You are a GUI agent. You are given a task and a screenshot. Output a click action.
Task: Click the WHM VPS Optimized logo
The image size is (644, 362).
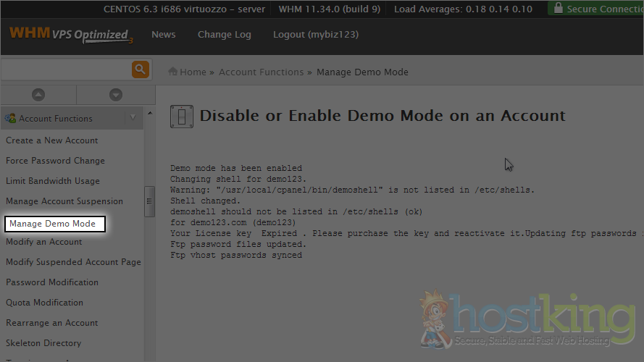pyautogui.click(x=70, y=35)
